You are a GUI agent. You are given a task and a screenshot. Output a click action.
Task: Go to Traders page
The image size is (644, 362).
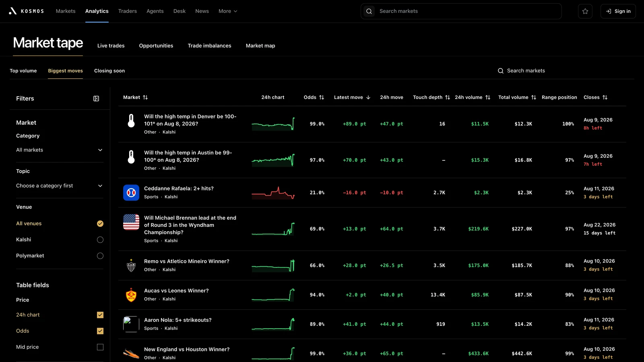pos(128,11)
